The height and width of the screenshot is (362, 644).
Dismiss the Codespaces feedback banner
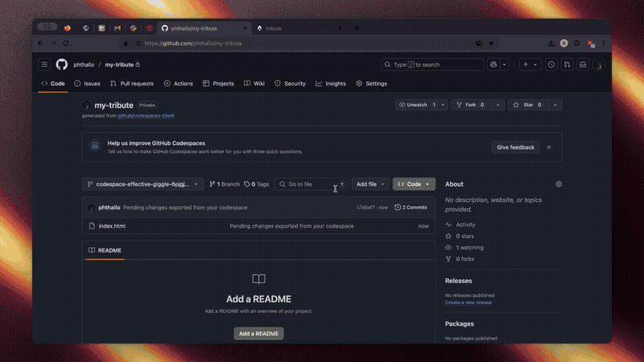pos(549,147)
